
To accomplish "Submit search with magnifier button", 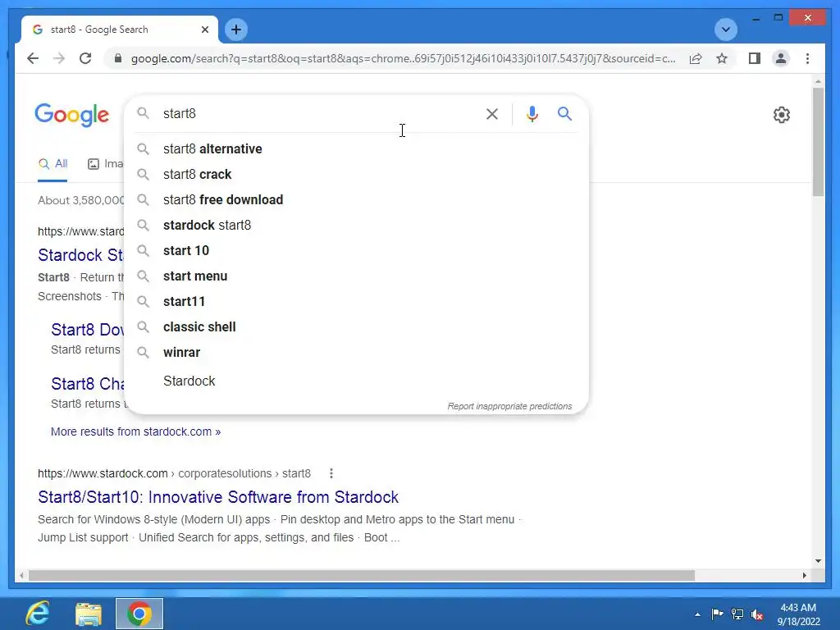I will click(x=564, y=113).
